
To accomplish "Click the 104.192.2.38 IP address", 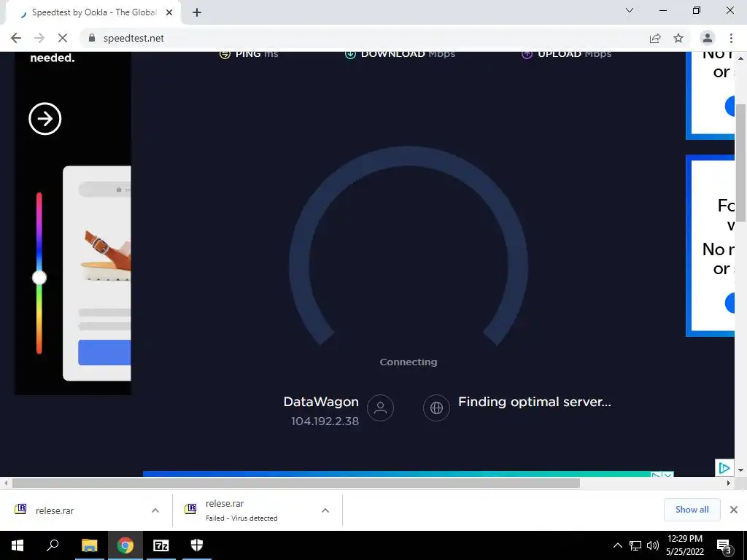I will click(325, 421).
